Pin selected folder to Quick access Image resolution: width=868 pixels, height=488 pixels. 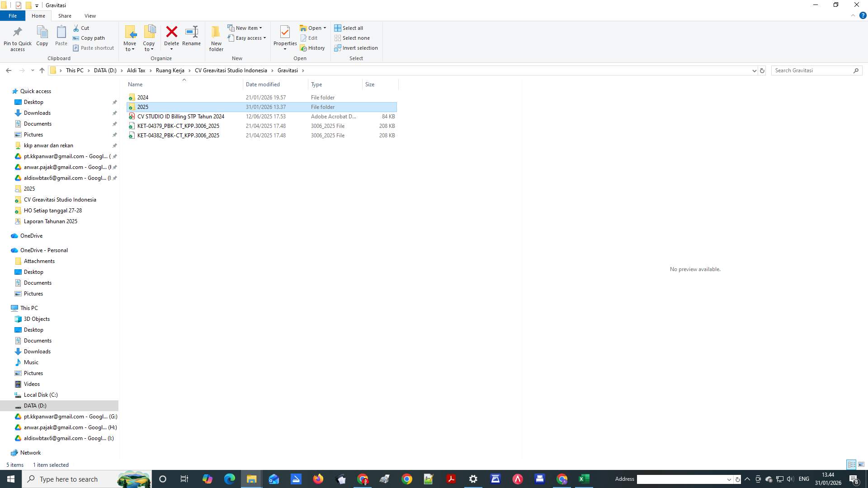pyautogui.click(x=18, y=38)
